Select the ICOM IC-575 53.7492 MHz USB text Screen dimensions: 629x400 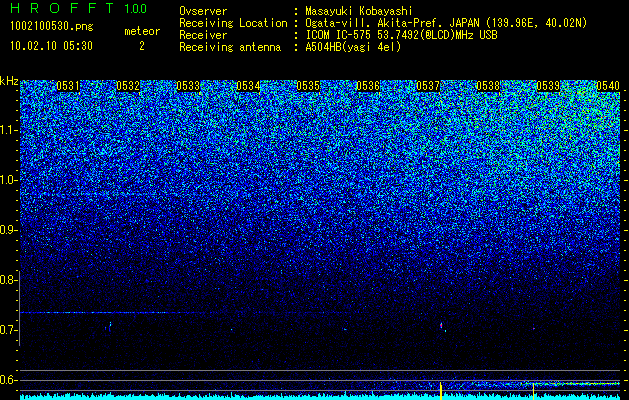pyautogui.click(x=401, y=35)
